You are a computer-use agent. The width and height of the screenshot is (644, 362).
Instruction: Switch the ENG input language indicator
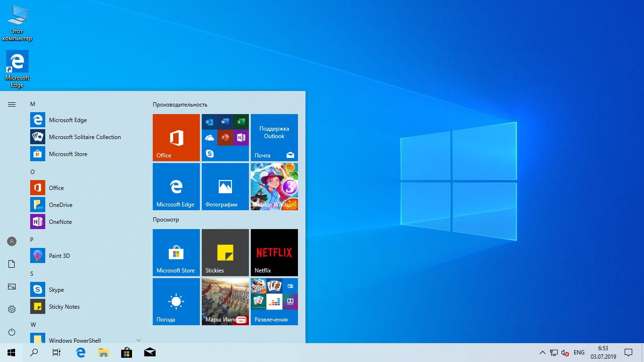tap(579, 353)
